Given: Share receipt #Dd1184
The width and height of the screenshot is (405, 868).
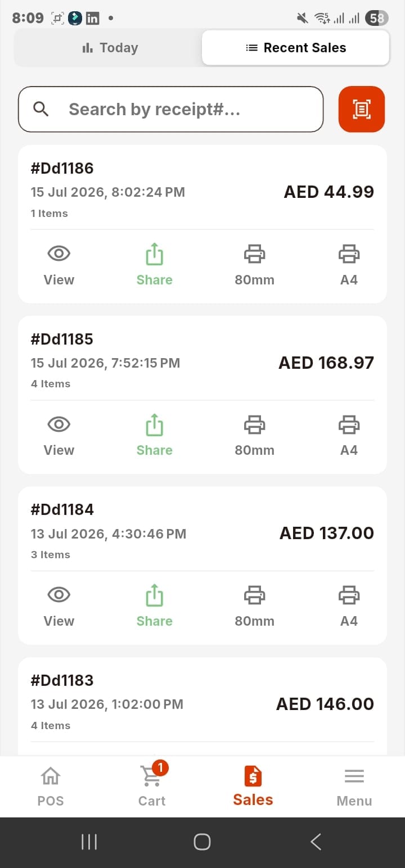Looking at the screenshot, I should tap(154, 606).
